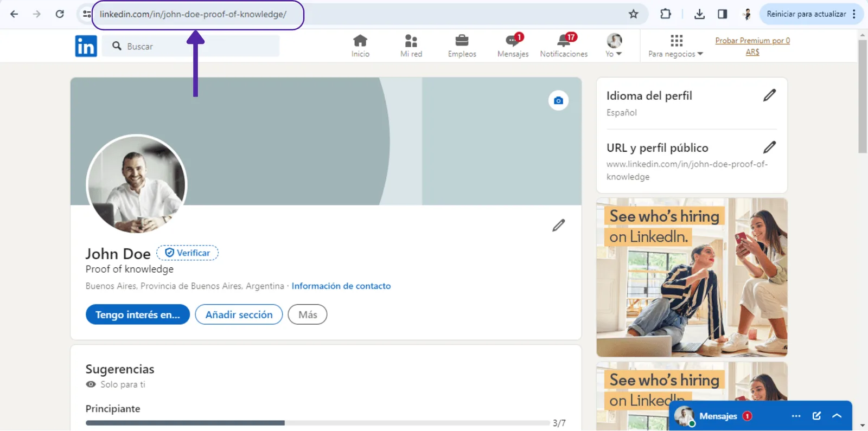Bookmark this page with the star icon
This screenshot has width=868, height=431.
(x=633, y=14)
